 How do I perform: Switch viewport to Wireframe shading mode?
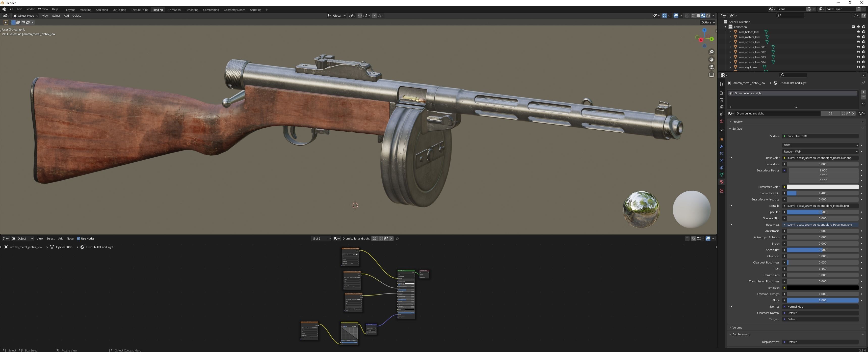(x=693, y=15)
